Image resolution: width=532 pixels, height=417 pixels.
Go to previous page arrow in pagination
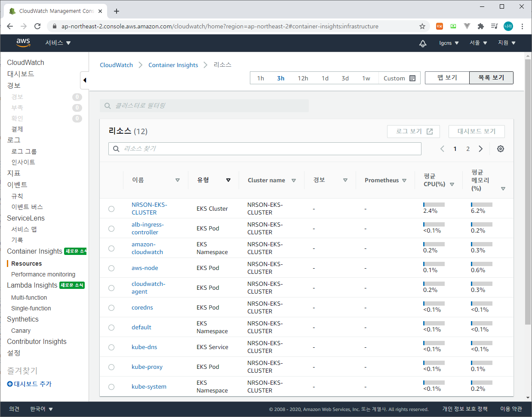click(442, 149)
